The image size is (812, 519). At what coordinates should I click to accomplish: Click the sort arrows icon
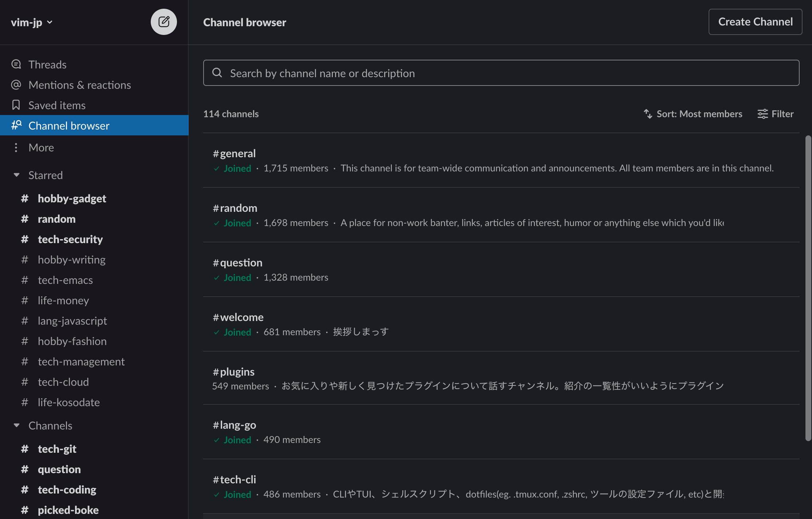[648, 114]
